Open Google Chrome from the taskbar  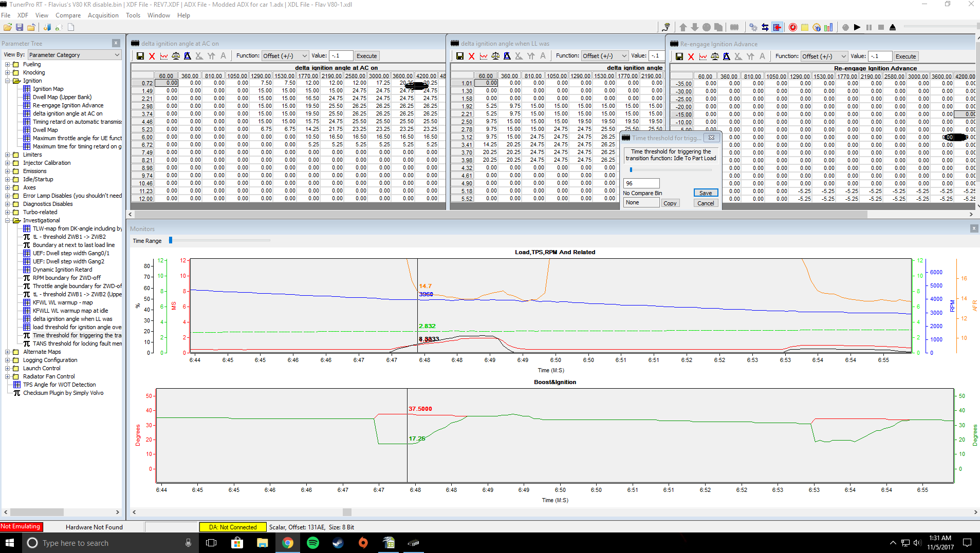(x=288, y=543)
